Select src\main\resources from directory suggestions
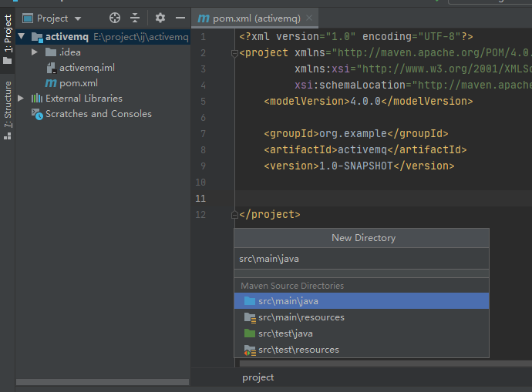 tap(301, 317)
